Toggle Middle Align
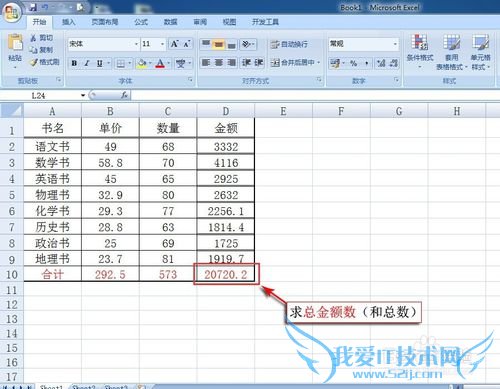The image size is (500, 389). click(x=219, y=44)
